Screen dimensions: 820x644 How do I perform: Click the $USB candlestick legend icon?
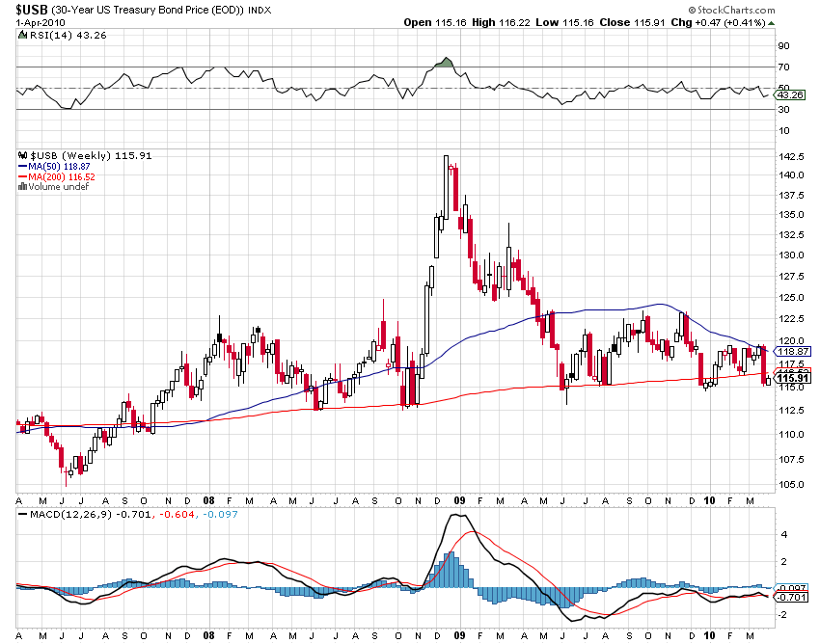click(23, 155)
